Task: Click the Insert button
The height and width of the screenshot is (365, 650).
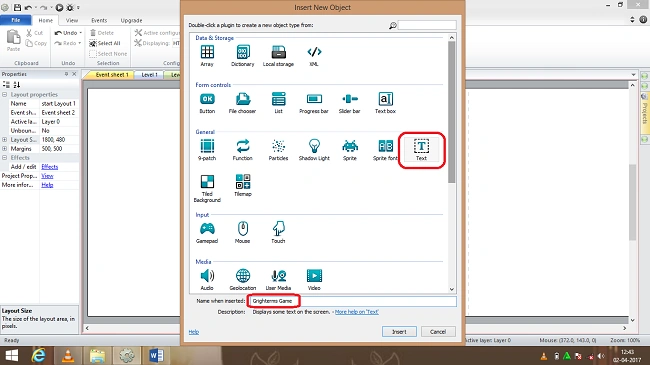Action: [399, 331]
